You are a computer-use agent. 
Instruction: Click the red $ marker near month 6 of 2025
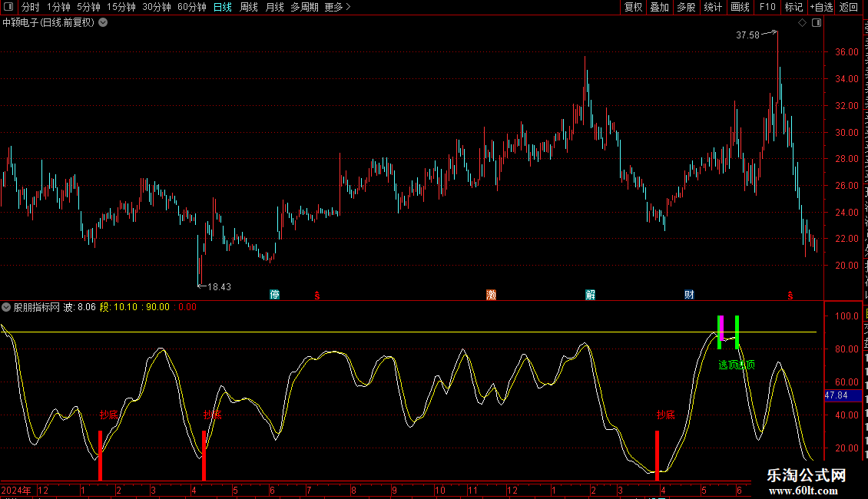pyautogui.click(x=790, y=296)
